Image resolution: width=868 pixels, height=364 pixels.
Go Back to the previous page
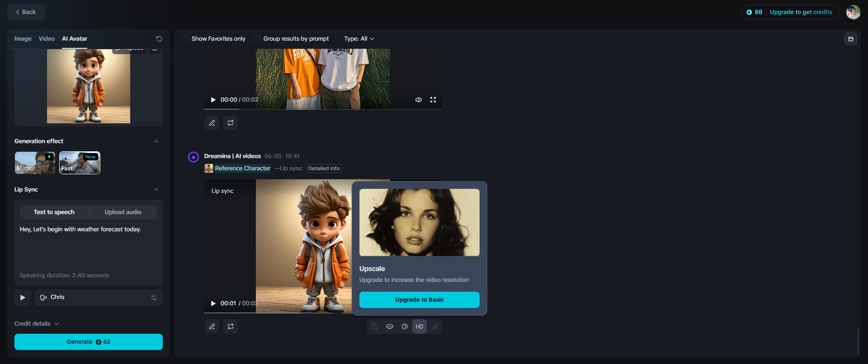(x=26, y=12)
